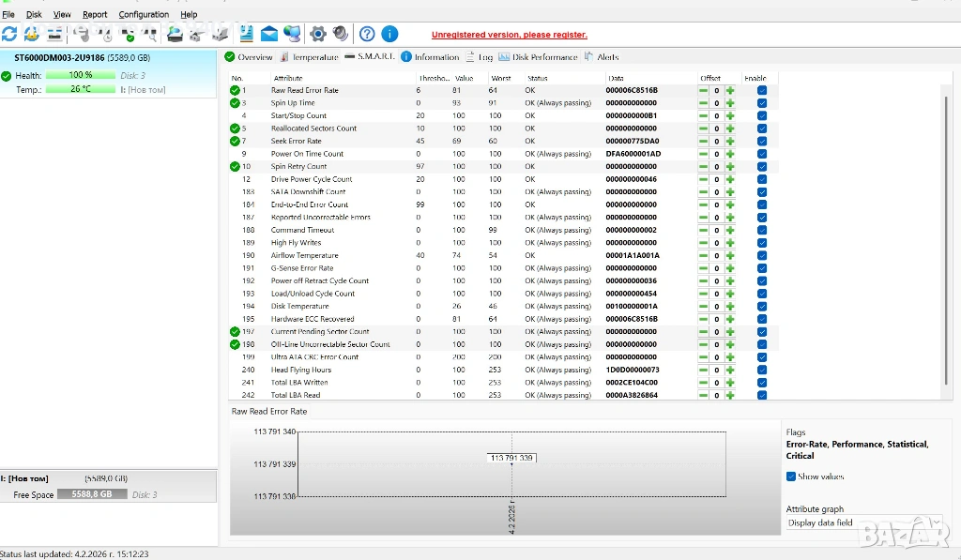Click the blue information circle toolbar icon
Screen dimensions: 961x560
[389, 34]
